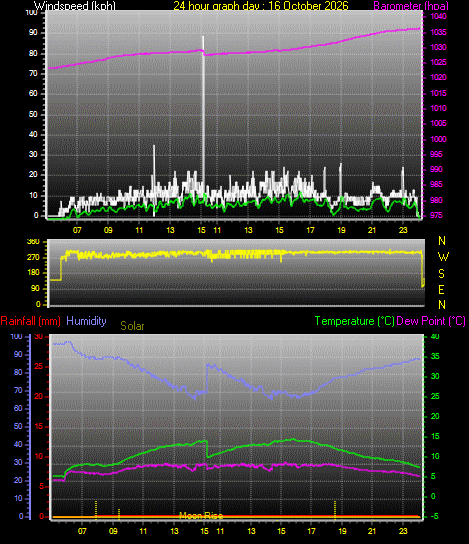Viewport: 469px width, 544px height.
Task: Click the "Windspeed (kph)" chart title
Action: (75, 6)
